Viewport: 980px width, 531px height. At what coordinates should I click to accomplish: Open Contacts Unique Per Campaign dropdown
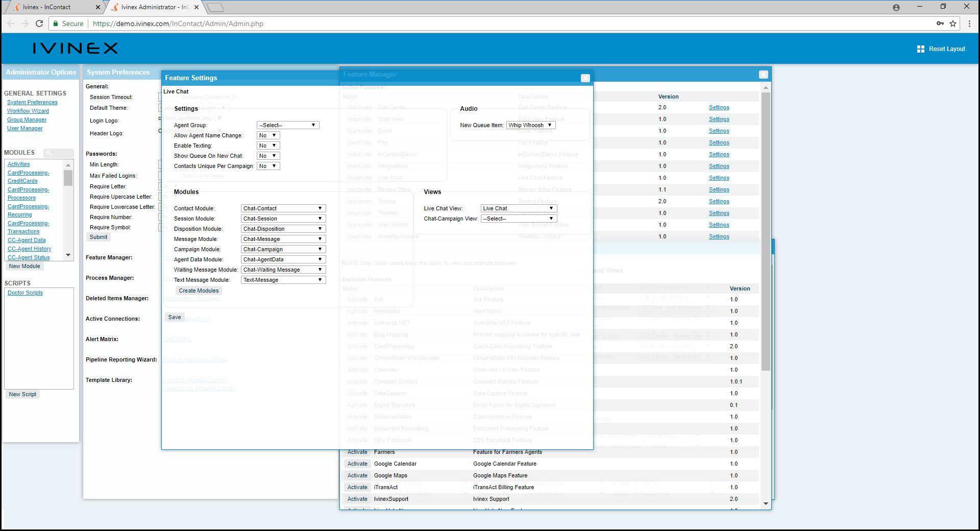[268, 166]
